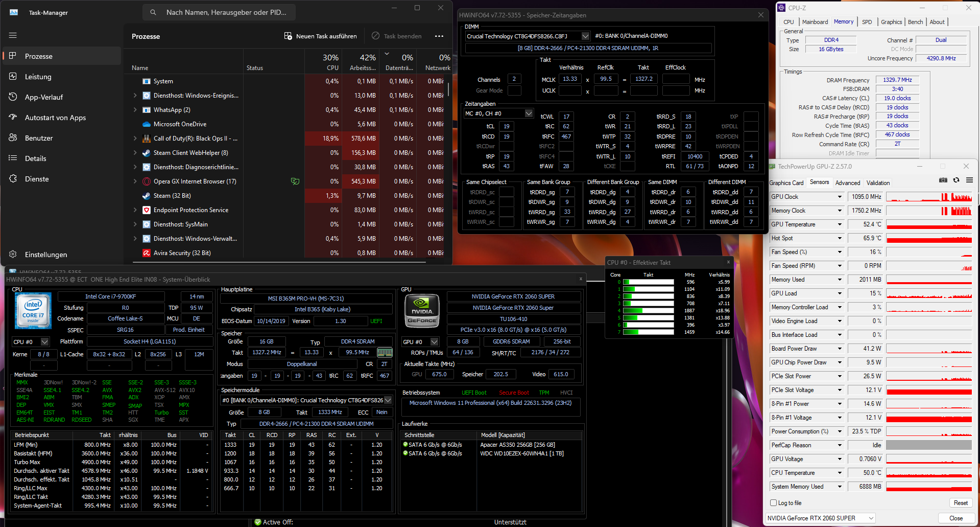The image size is (980, 527).
Task: Expand the WhatsApp (2) process group
Action: (x=135, y=110)
